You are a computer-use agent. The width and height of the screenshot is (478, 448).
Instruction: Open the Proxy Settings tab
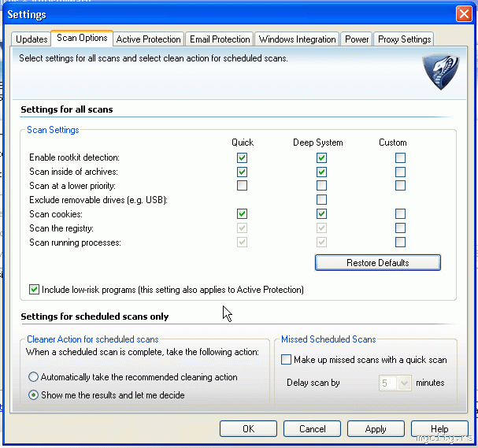point(404,39)
